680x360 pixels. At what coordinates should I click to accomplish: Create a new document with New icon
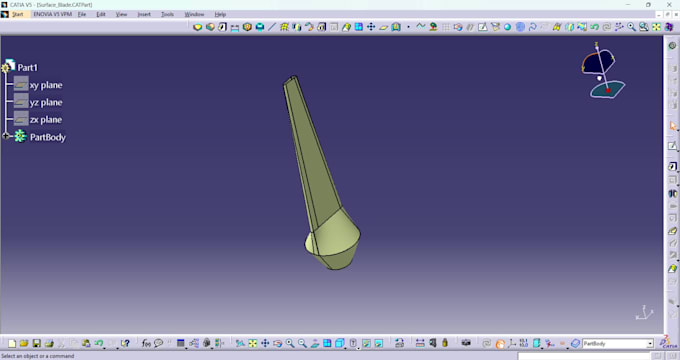tap(12, 344)
